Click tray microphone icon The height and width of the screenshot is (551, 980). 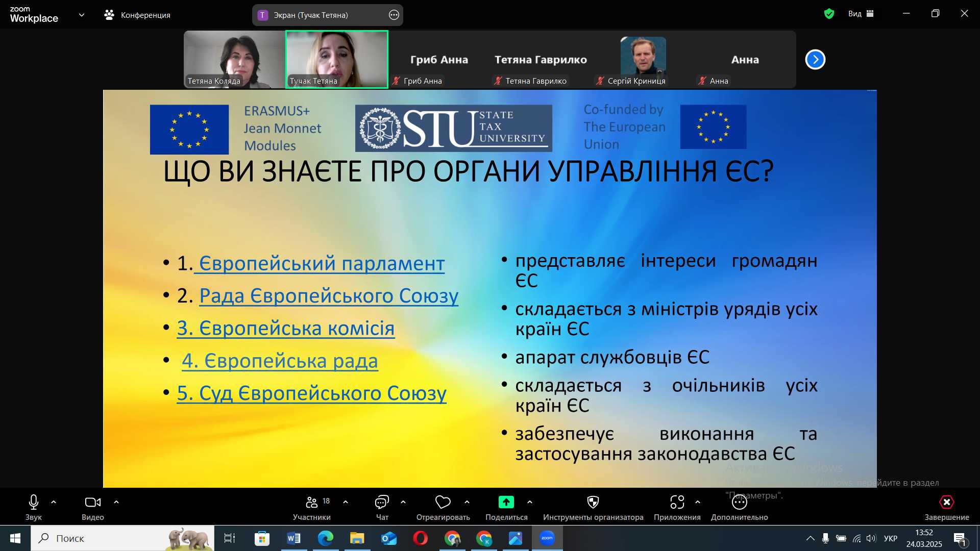point(825,538)
